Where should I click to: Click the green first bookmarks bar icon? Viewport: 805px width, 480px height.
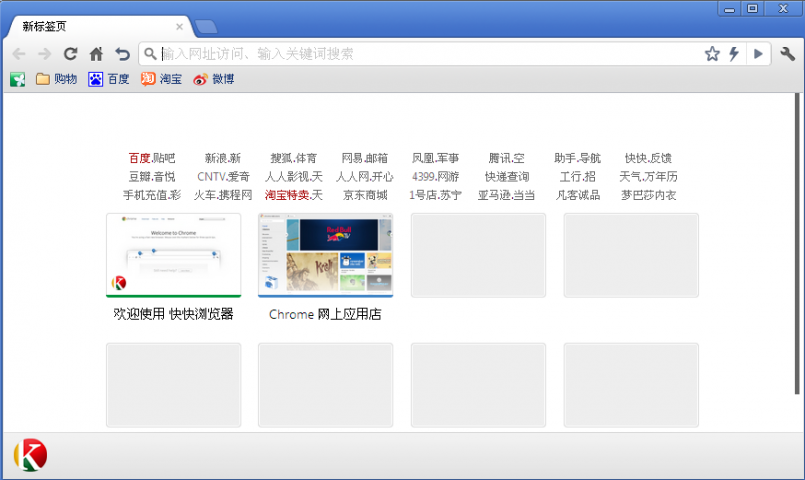point(18,79)
